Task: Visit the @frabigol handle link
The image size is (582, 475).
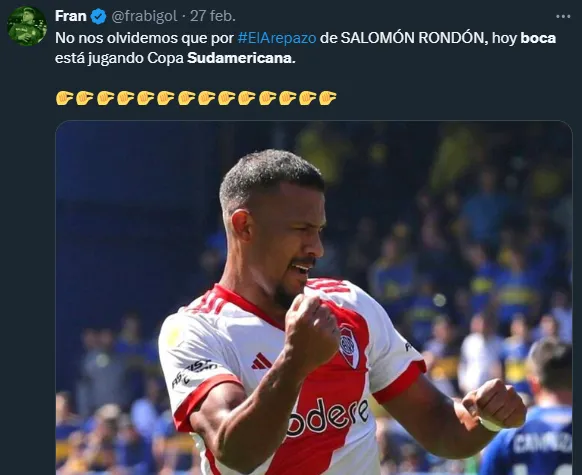Action: coord(144,16)
